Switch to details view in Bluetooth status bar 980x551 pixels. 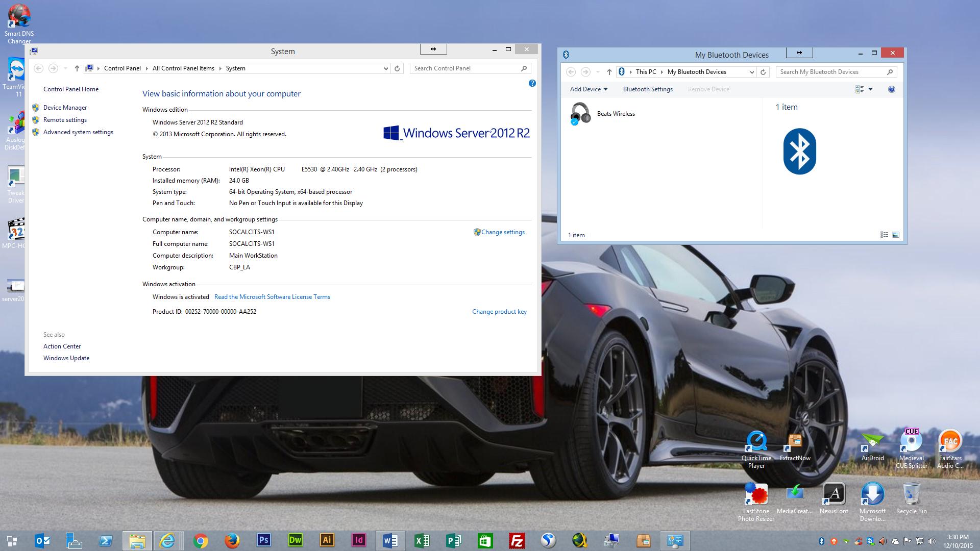(x=885, y=235)
